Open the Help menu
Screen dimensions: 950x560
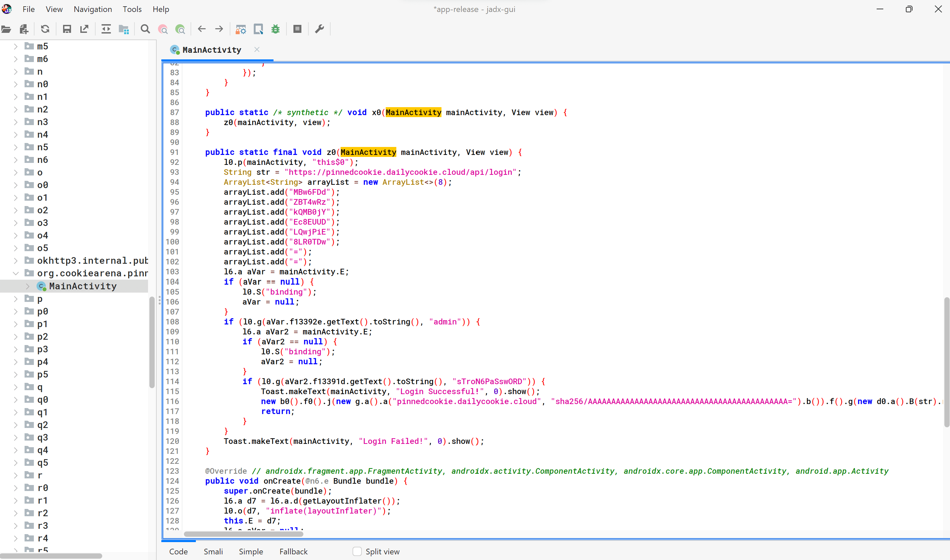click(x=161, y=9)
